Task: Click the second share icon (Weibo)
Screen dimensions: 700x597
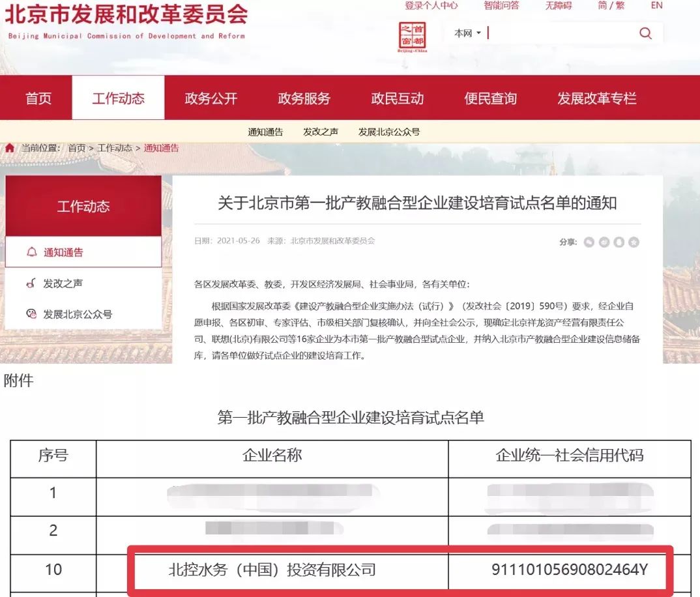Action: tap(604, 242)
